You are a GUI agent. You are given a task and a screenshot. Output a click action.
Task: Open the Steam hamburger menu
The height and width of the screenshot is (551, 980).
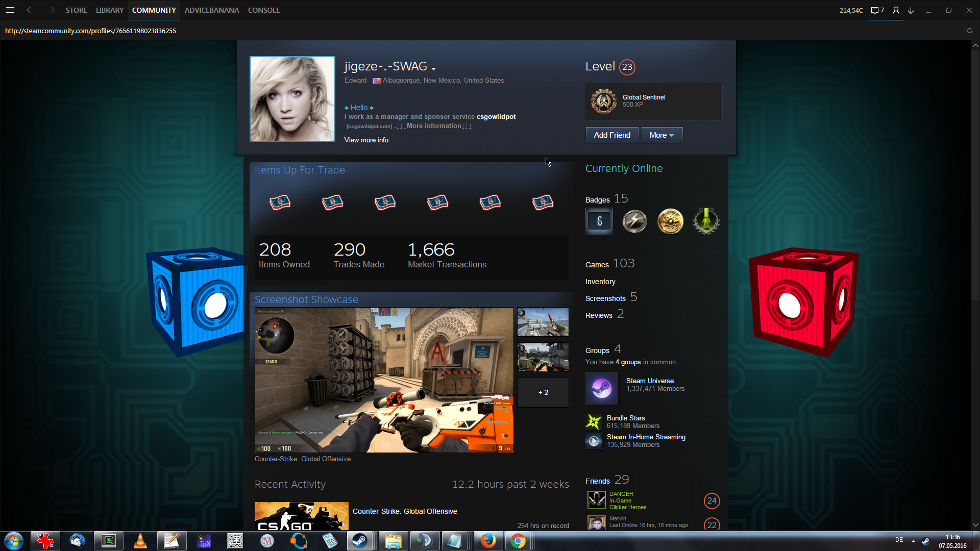point(10,10)
